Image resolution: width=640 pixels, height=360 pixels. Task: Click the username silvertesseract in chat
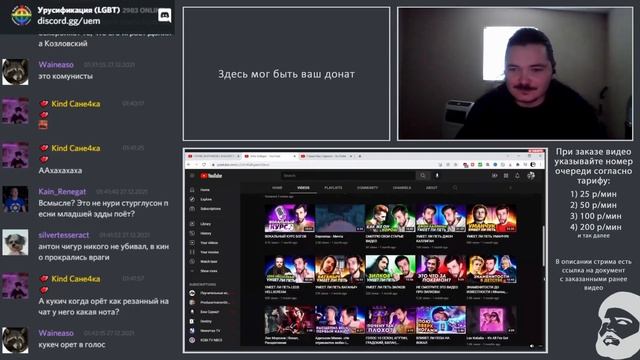point(64,235)
